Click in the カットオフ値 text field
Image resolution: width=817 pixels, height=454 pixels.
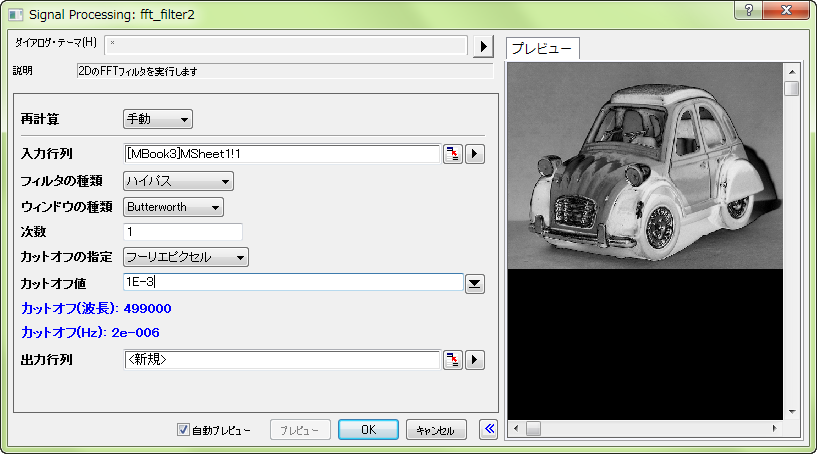click(x=293, y=282)
